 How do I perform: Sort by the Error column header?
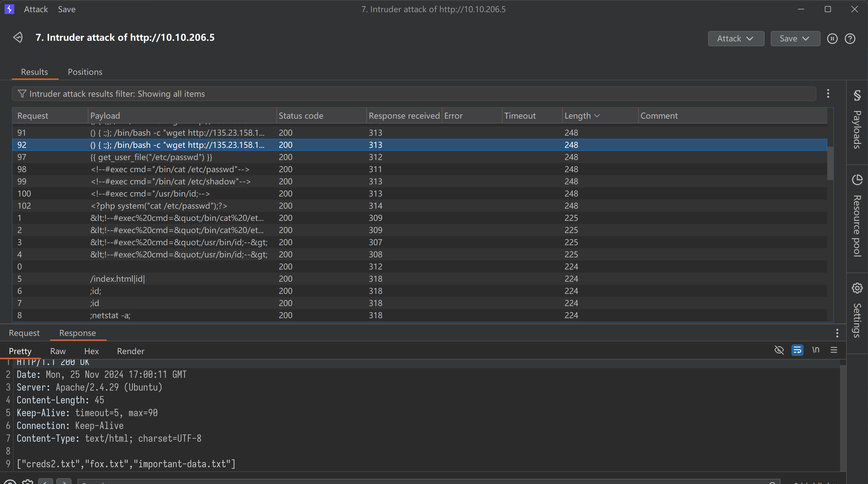pyautogui.click(x=472, y=116)
